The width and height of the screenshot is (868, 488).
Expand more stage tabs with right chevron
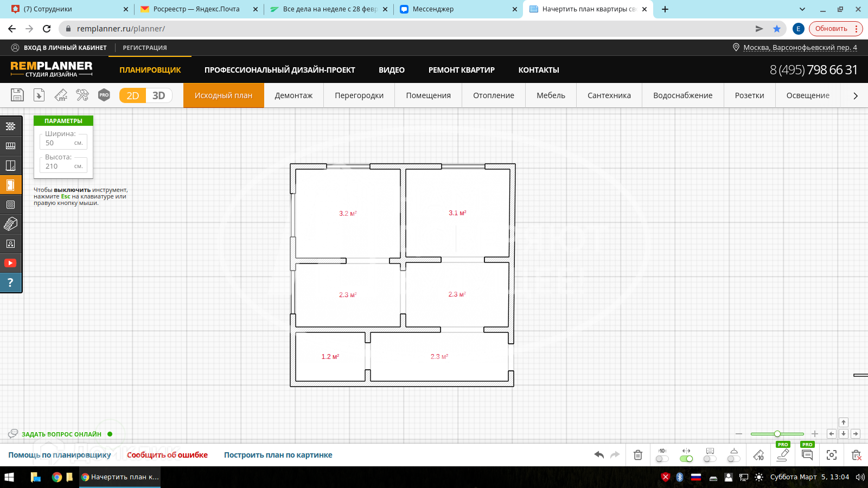(856, 96)
